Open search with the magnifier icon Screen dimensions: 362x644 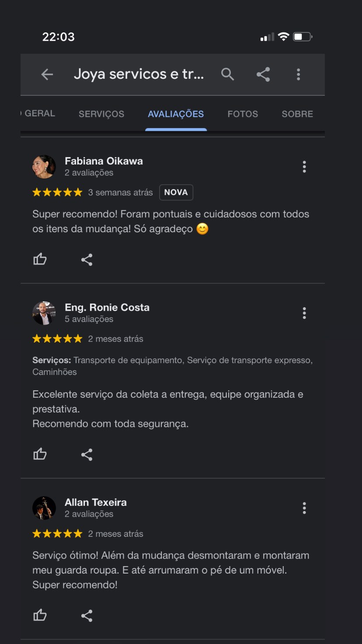click(228, 74)
